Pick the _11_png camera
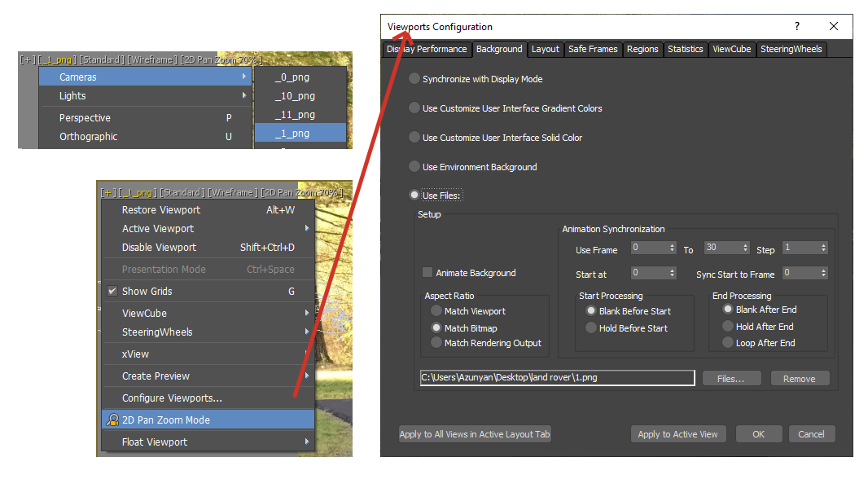 (300, 115)
